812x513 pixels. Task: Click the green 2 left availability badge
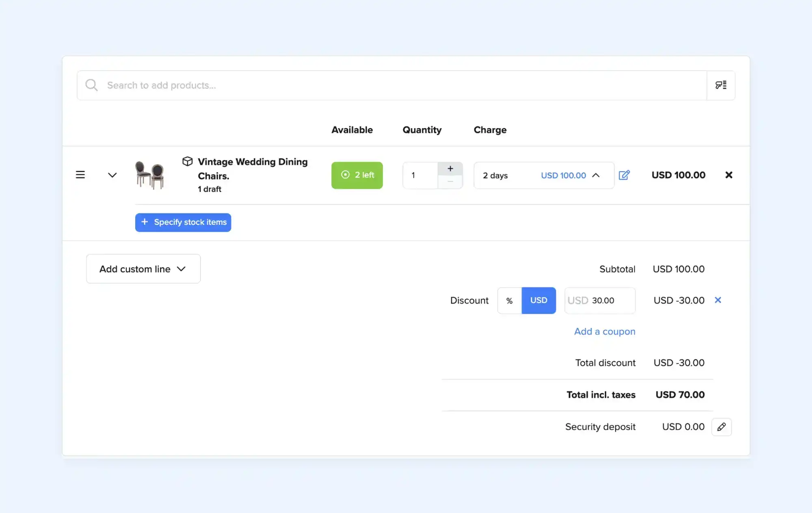pyautogui.click(x=357, y=175)
